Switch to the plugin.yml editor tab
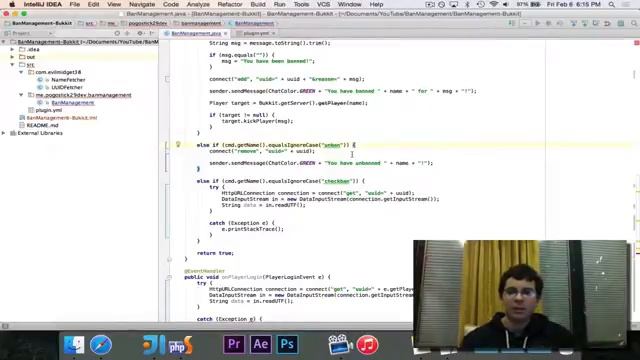This screenshot has height=360, width=640. click(x=256, y=33)
